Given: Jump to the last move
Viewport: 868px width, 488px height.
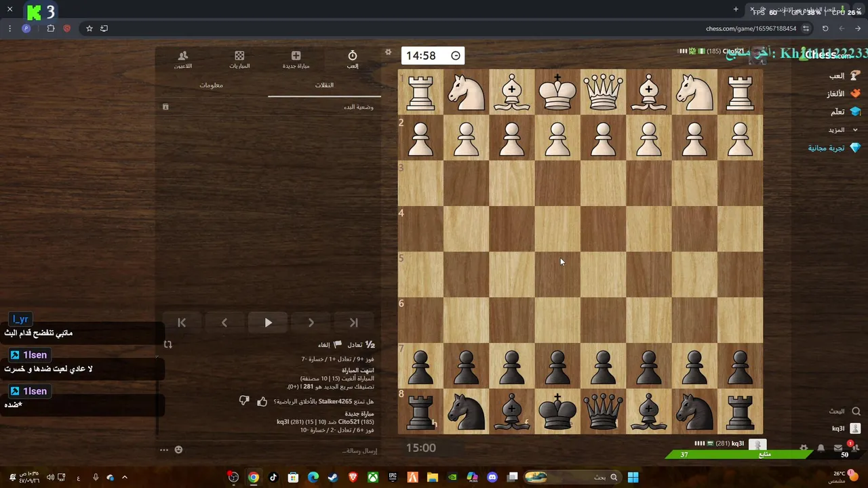Looking at the screenshot, I should 353,323.
